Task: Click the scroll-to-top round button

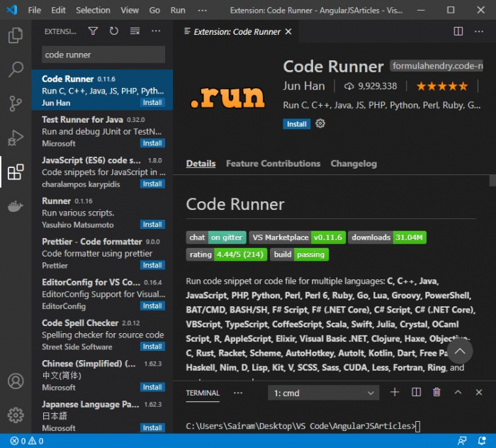Action: (x=459, y=351)
